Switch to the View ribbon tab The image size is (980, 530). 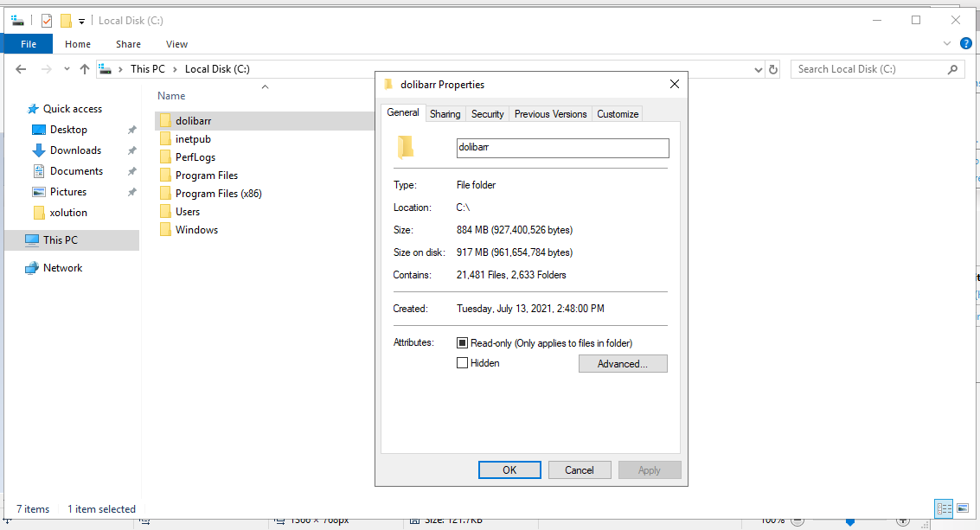pyautogui.click(x=176, y=44)
